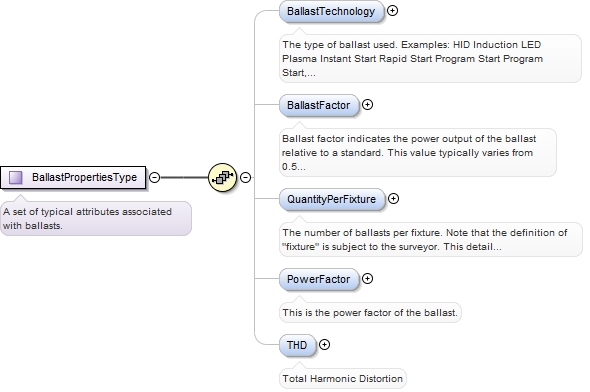Viewport: 590px width, 392px height.
Task: Select the BallastTechnology element
Action: pos(331,11)
